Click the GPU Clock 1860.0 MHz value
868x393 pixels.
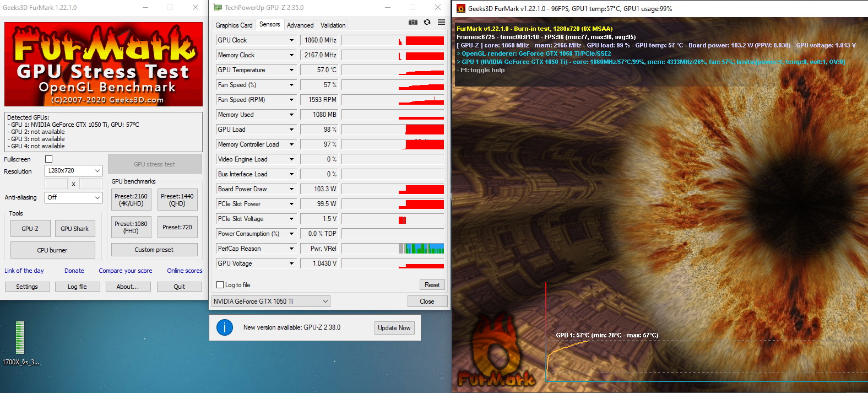pos(319,40)
